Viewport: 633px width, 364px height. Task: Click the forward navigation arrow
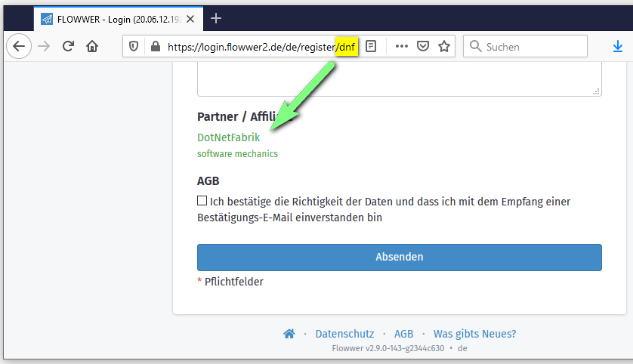(44, 46)
